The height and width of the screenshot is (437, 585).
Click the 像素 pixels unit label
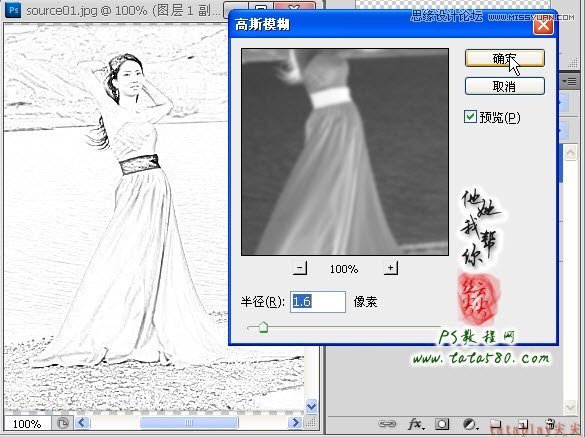(x=366, y=302)
